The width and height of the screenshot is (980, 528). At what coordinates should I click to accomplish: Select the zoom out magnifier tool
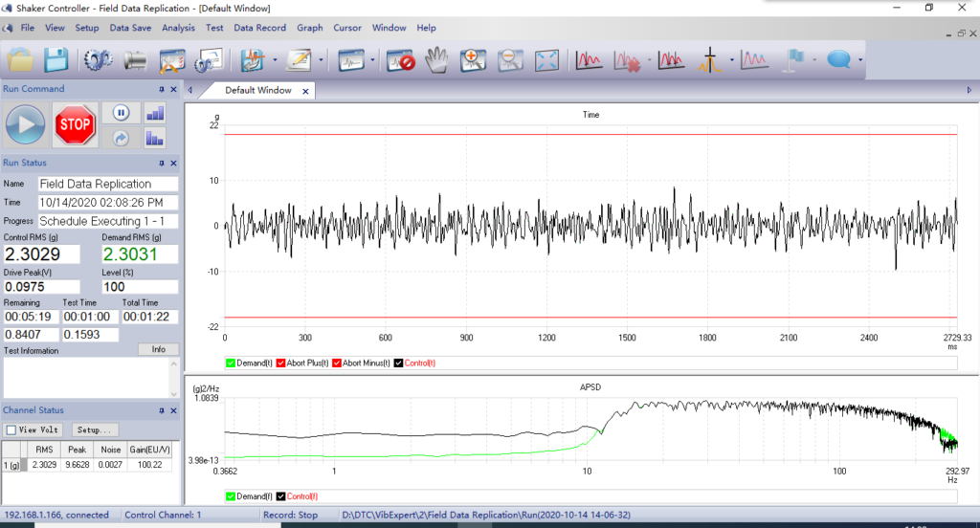pyautogui.click(x=510, y=60)
